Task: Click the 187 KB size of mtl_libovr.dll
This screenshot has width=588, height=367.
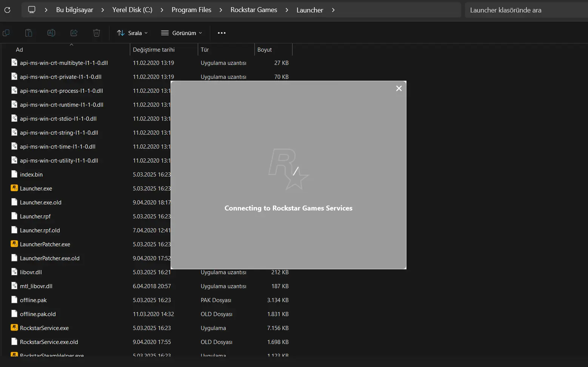Action: point(280,286)
